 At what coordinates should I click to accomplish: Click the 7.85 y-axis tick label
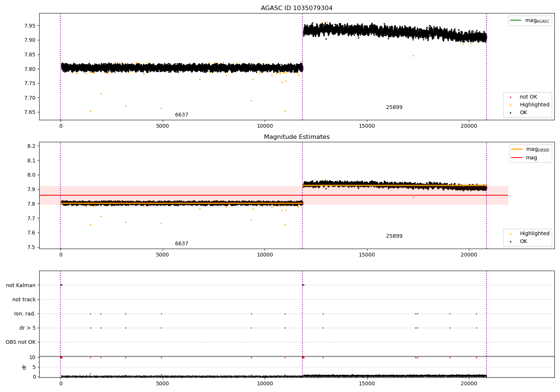coord(30,55)
